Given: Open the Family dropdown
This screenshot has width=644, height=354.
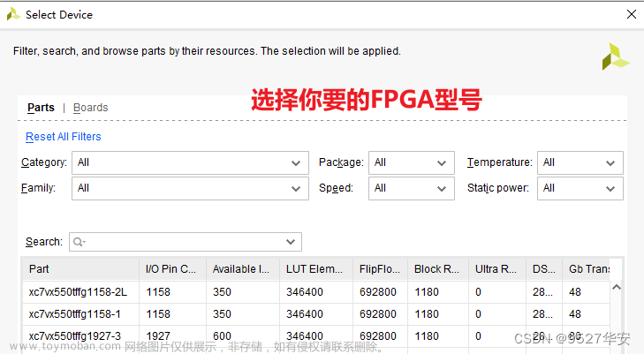Looking at the screenshot, I should (x=190, y=188).
